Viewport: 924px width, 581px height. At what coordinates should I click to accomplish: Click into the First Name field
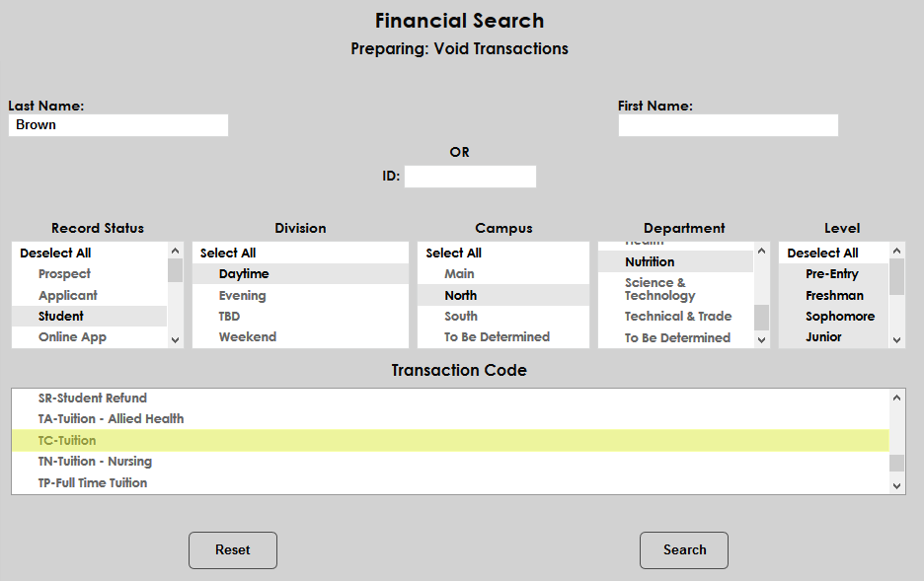click(x=728, y=125)
